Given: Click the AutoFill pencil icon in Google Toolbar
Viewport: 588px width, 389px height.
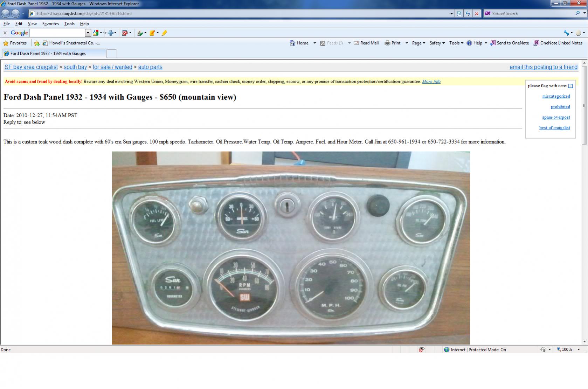Looking at the screenshot, I should coord(152,33).
